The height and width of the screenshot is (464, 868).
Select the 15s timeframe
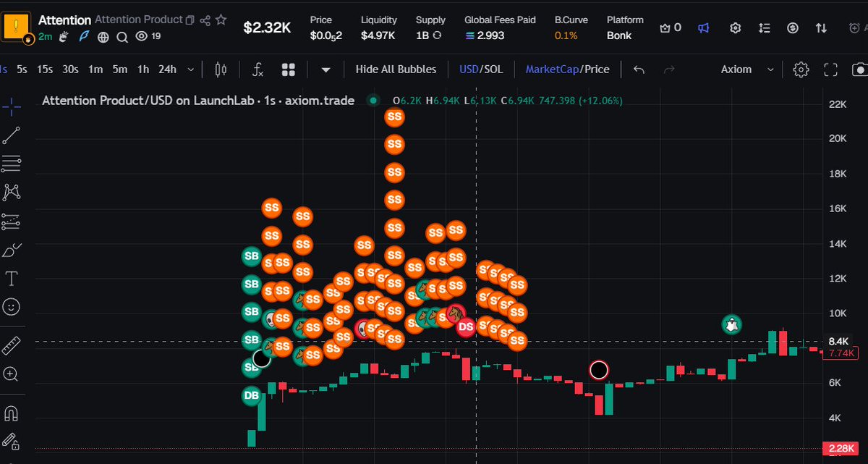point(45,69)
